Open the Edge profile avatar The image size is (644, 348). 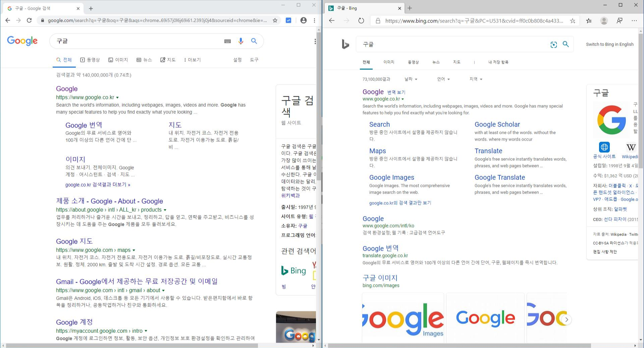click(x=604, y=21)
